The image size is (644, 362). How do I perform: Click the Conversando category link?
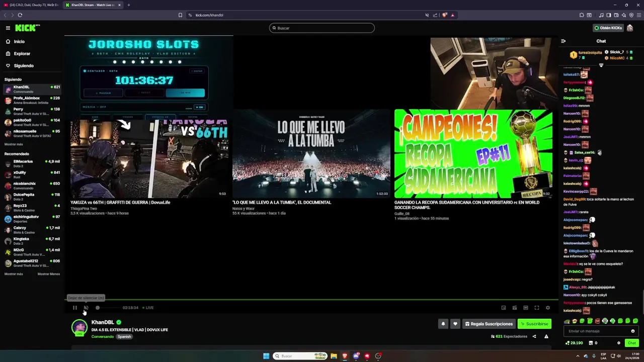[103, 337]
